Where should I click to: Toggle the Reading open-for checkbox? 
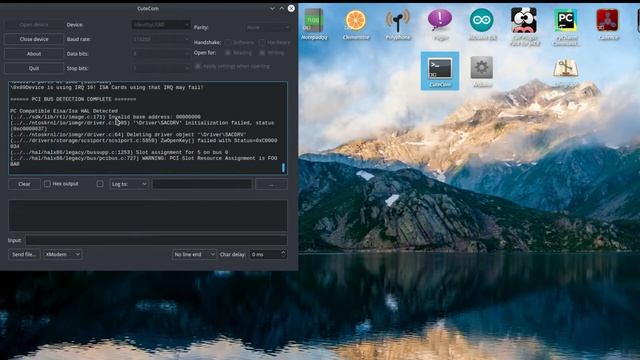(228, 53)
